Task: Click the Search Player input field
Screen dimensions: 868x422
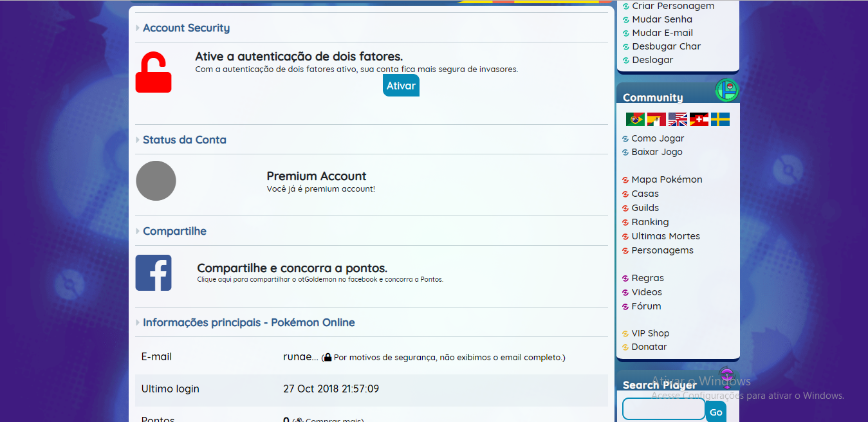Action: click(x=663, y=409)
